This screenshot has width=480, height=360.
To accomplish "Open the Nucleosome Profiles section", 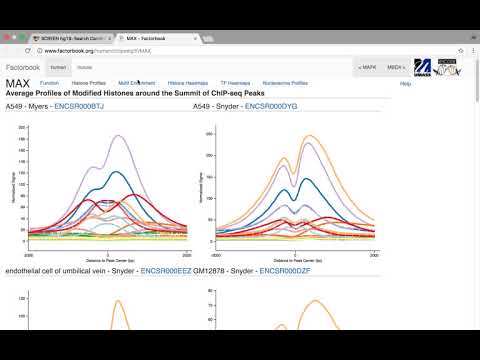I will click(285, 83).
